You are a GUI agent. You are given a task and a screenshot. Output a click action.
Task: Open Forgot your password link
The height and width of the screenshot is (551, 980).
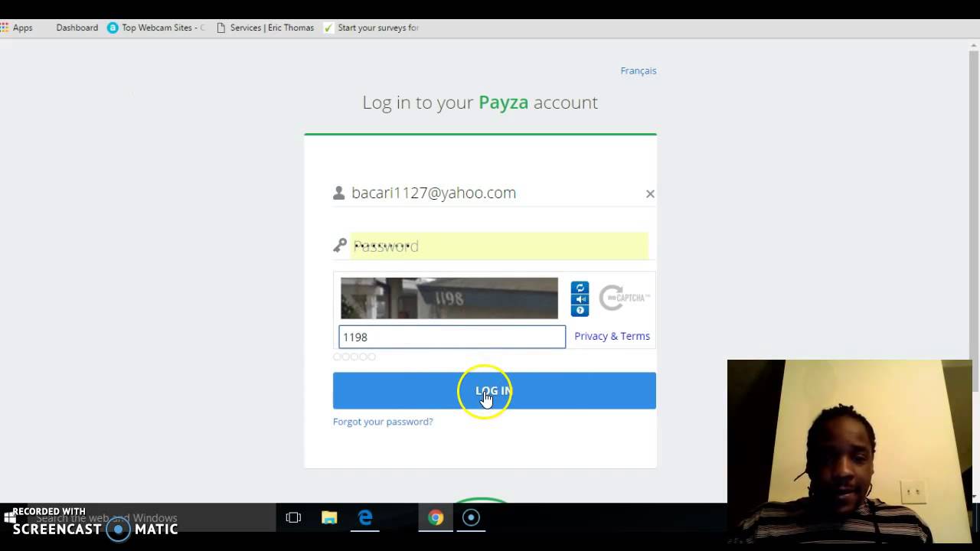(x=383, y=422)
